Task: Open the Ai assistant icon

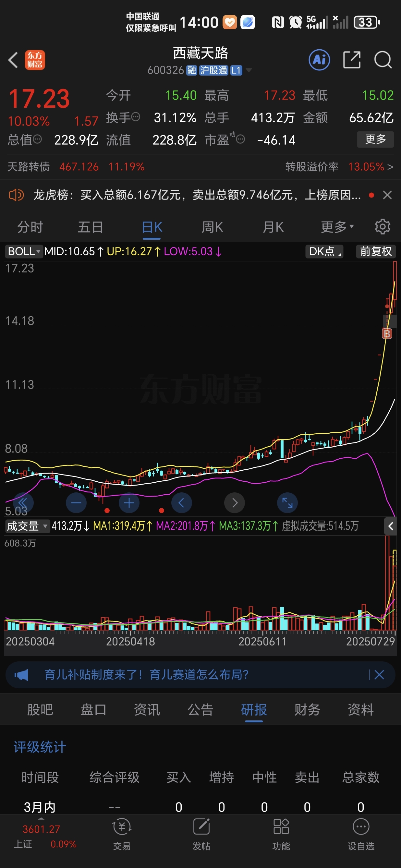Action: [x=319, y=60]
